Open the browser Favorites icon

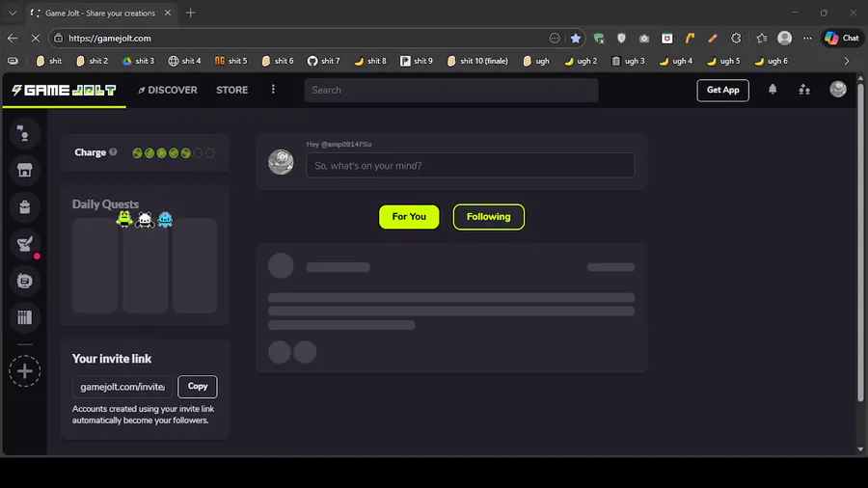point(762,39)
